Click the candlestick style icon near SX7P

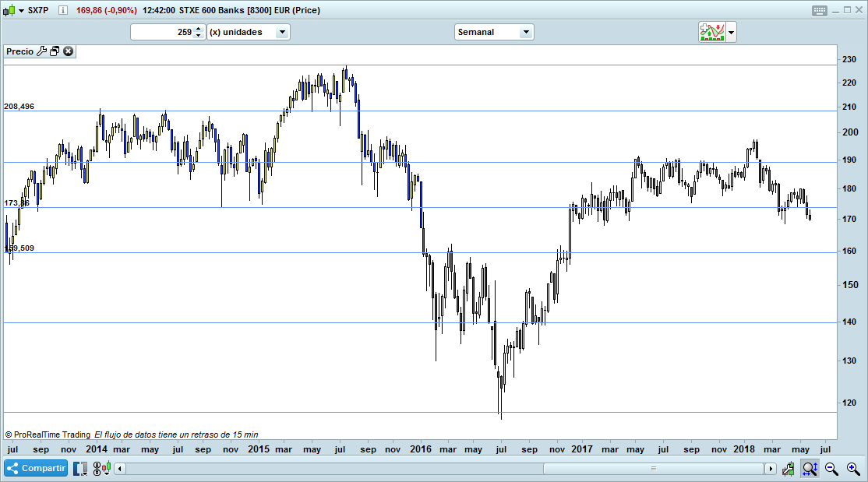9,10
